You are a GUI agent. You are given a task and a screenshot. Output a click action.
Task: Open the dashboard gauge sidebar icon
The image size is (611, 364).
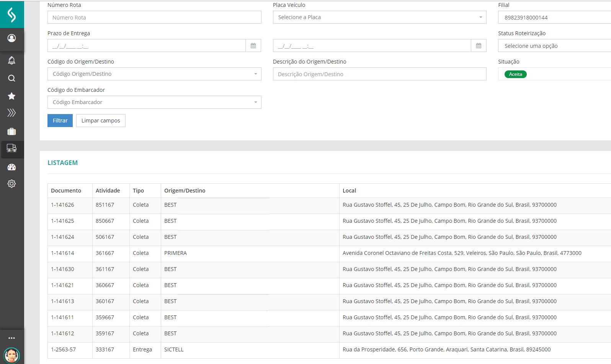[x=12, y=167]
